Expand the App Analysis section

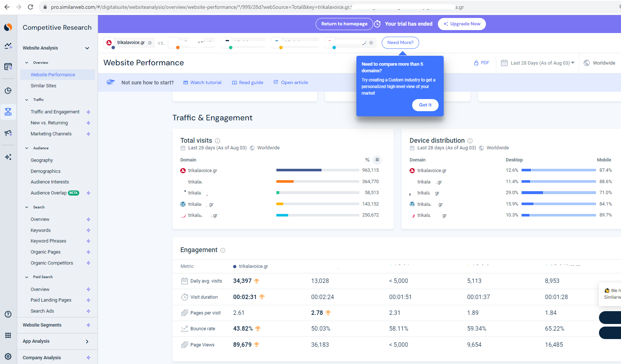[87, 341]
